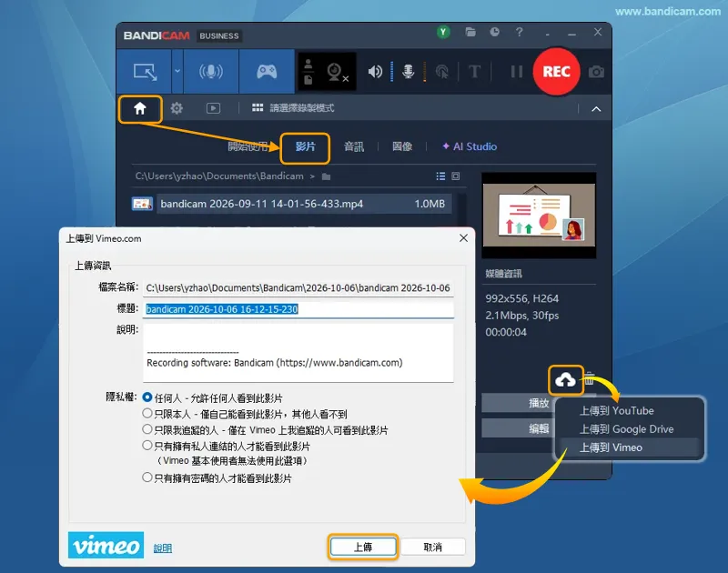This screenshot has height=573, width=728.
Task: Toggle the webcam overlay icon
Action: 337,72
